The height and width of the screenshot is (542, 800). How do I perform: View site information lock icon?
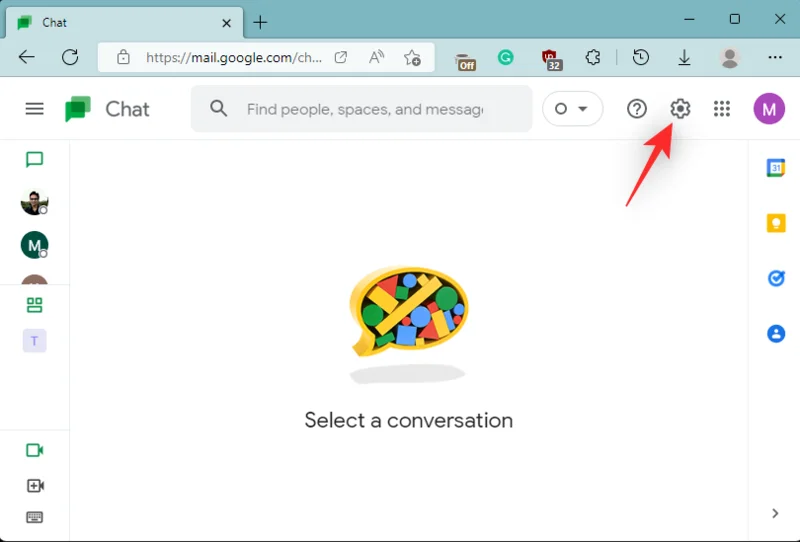click(x=123, y=57)
